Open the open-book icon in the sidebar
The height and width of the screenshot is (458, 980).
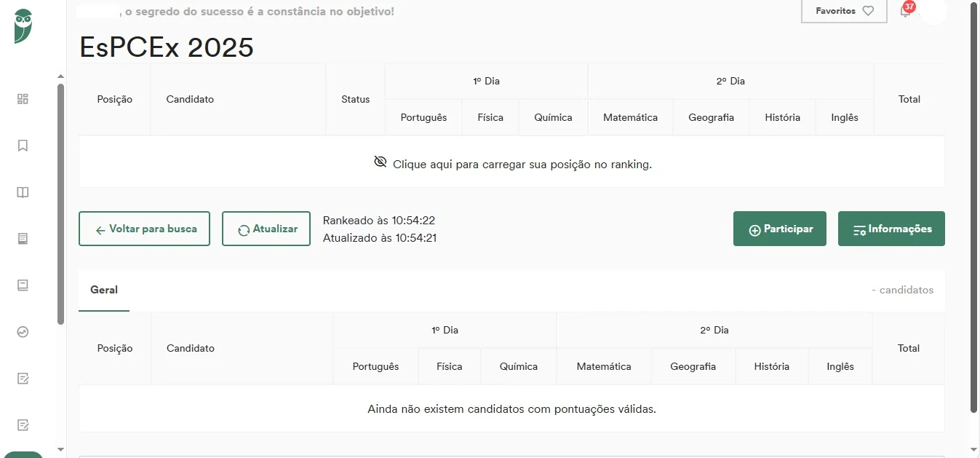point(23,192)
